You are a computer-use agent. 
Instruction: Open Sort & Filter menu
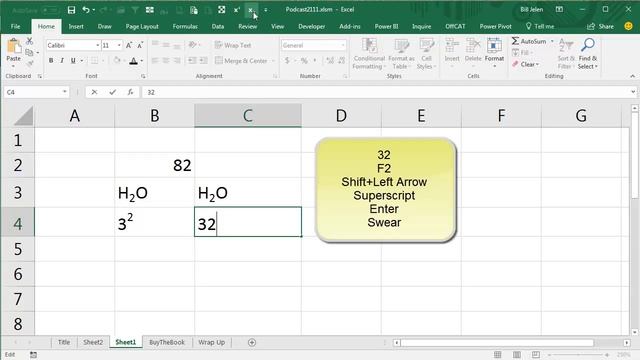point(566,54)
